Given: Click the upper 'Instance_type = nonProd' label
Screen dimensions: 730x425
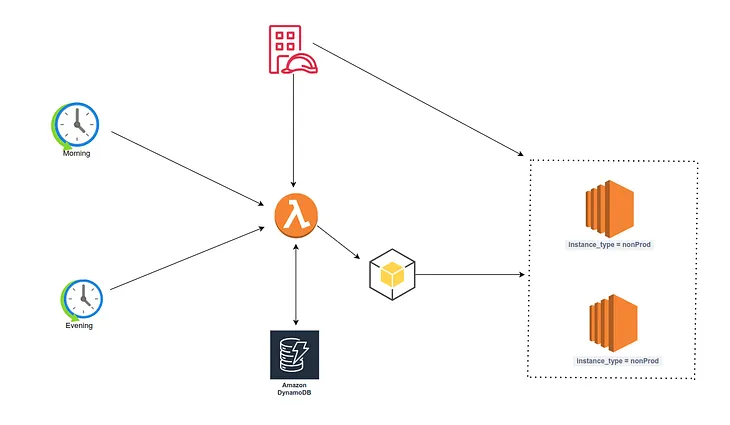Looking at the screenshot, I should (x=609, y=244).
